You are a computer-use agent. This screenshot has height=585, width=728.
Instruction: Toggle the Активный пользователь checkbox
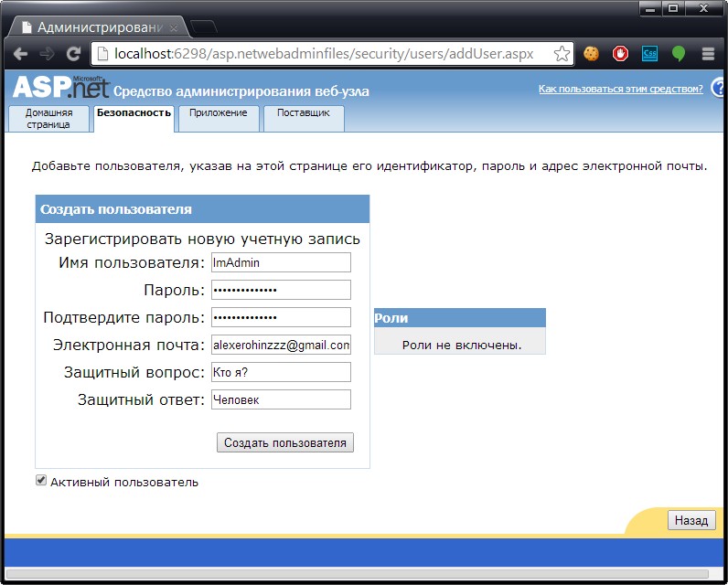click(41, 481)
